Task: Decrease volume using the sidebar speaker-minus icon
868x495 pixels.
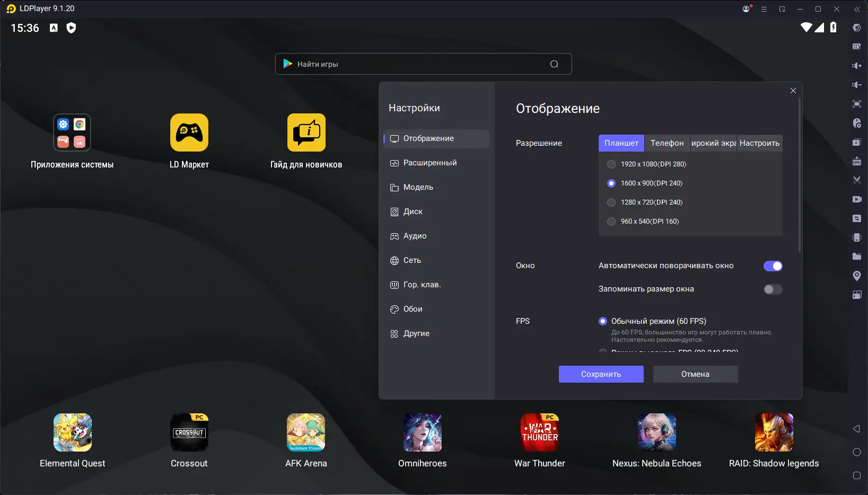Action: 856,85
